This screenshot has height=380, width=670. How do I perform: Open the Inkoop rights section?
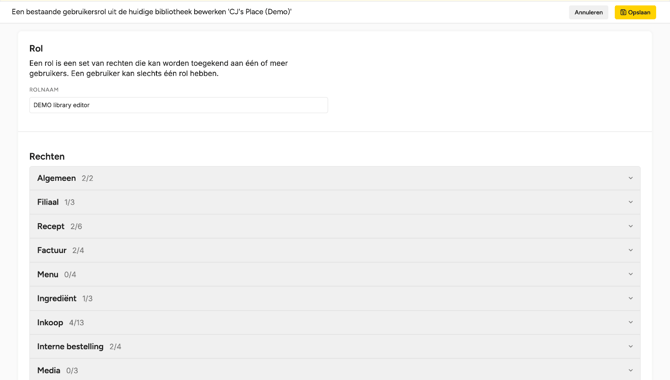[x=335, y=322]
